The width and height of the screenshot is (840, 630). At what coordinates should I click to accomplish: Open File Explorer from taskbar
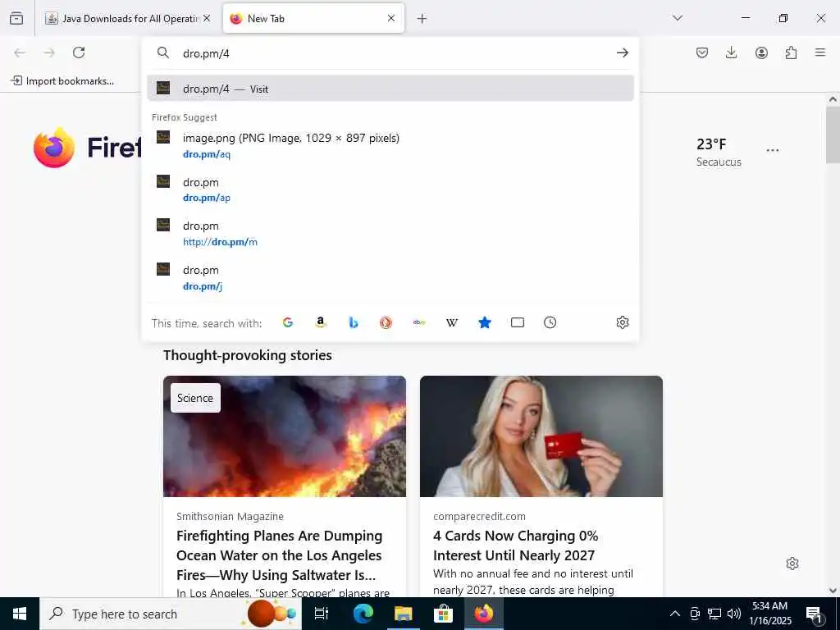(x=403, y=614)
